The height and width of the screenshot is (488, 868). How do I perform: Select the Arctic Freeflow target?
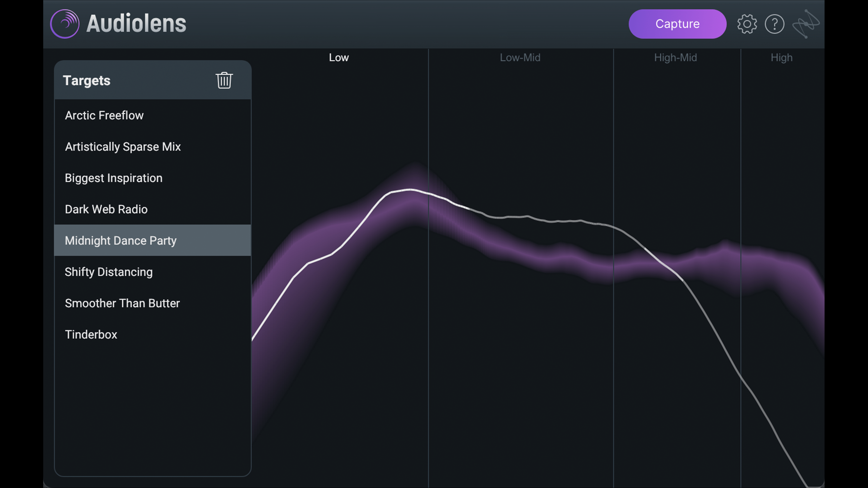coord(152,115)
